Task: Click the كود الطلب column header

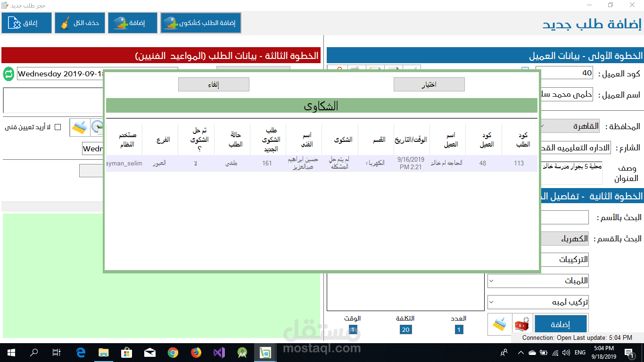Action: point(519,140)
